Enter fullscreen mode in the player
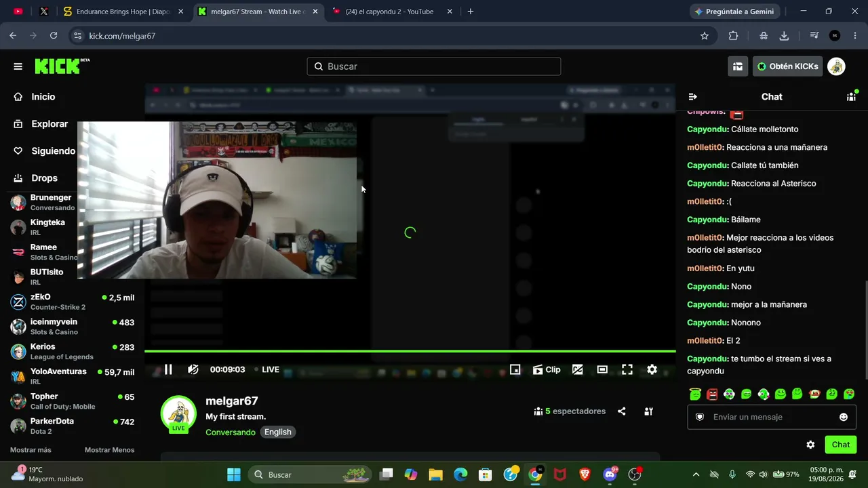 pos(627,369)
